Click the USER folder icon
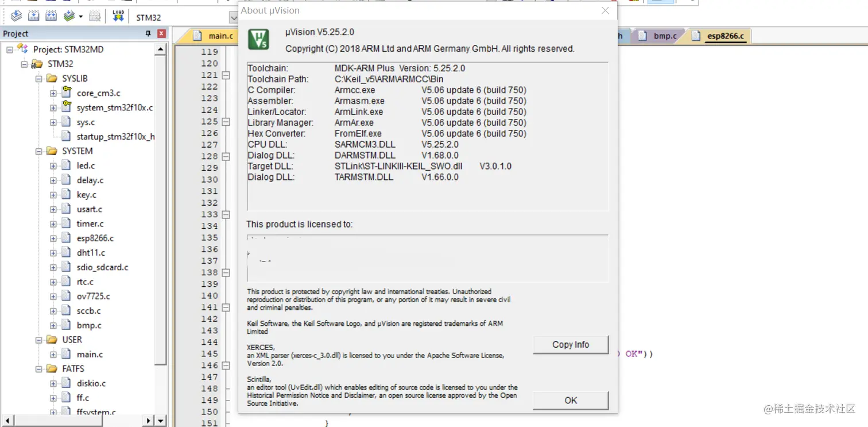 [52, 340]
